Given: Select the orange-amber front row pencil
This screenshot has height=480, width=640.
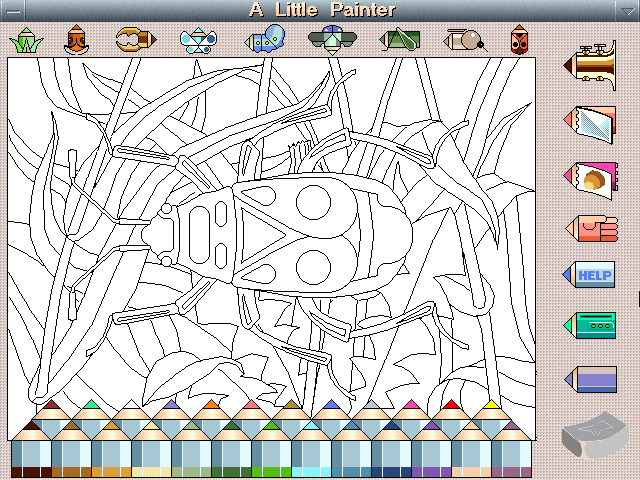Looking at the screenshot, I should click(111, 450).
